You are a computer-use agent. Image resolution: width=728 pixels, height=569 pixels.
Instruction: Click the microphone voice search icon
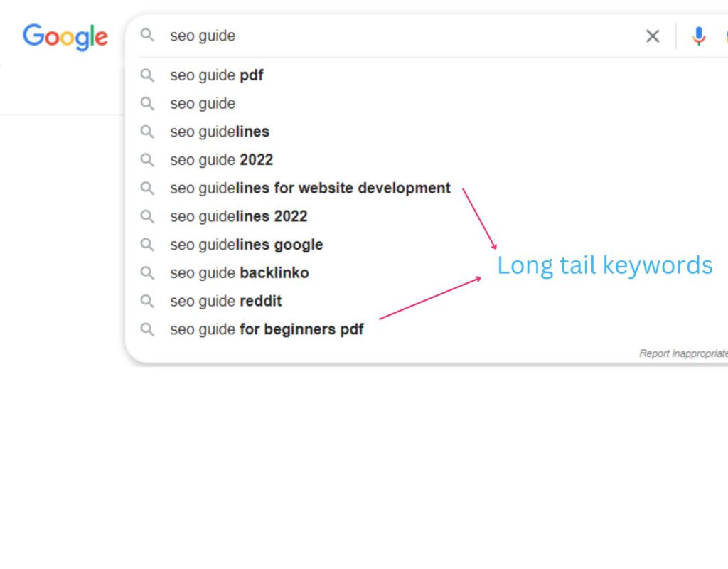coord(699,36)
